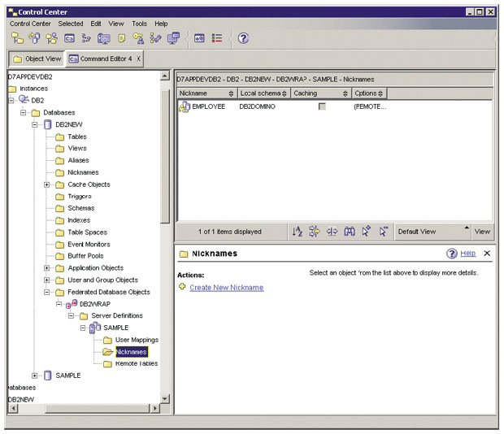Expand the Application Objects folder

pyautogui.click(x=47, y=268)
